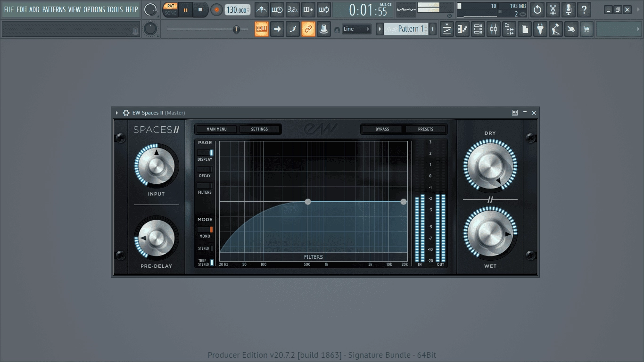Expand the EW Spaces II plugin menu arrow
The width and height of the screenshot is (644, 362).
coord(117,113)
